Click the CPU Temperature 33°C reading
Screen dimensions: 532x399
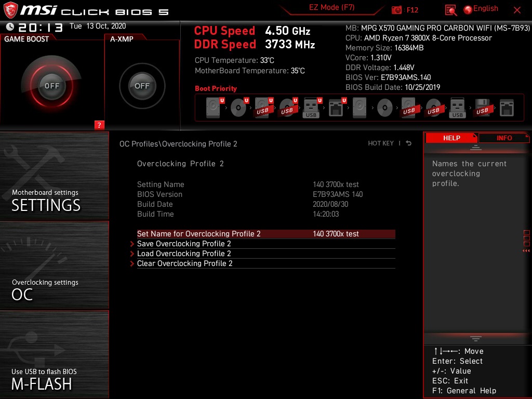[234, 60]
